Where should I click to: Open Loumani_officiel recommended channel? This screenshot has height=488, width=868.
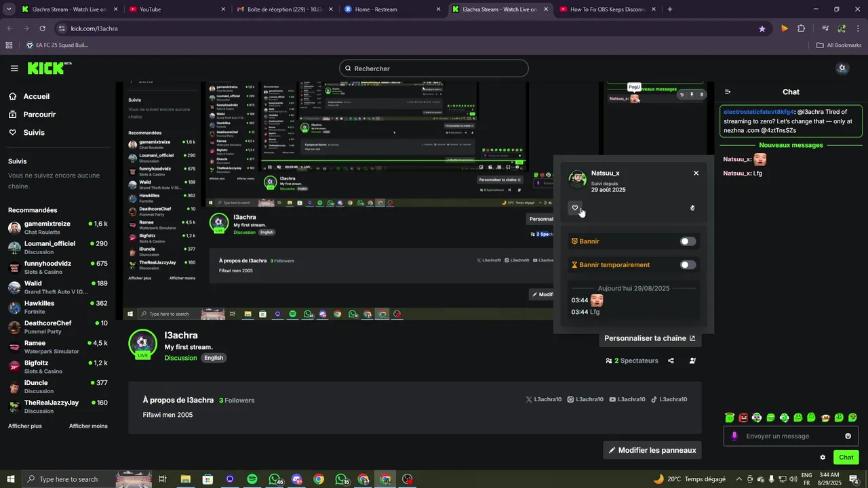(58, 247)
